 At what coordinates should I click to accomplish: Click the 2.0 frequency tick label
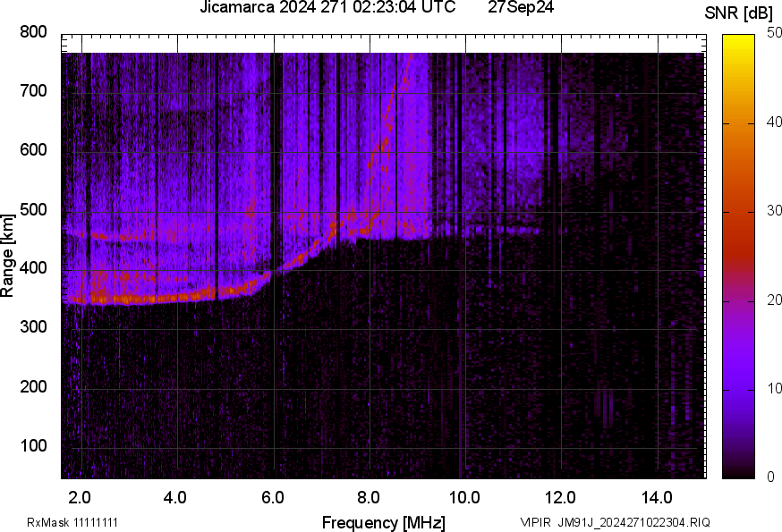[x=80, y=496]
